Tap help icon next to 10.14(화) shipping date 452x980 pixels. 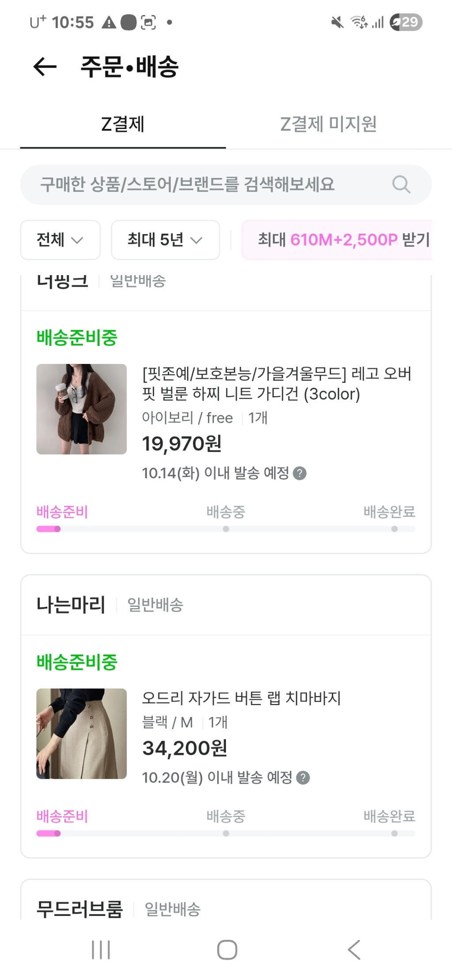pos(300,473)
